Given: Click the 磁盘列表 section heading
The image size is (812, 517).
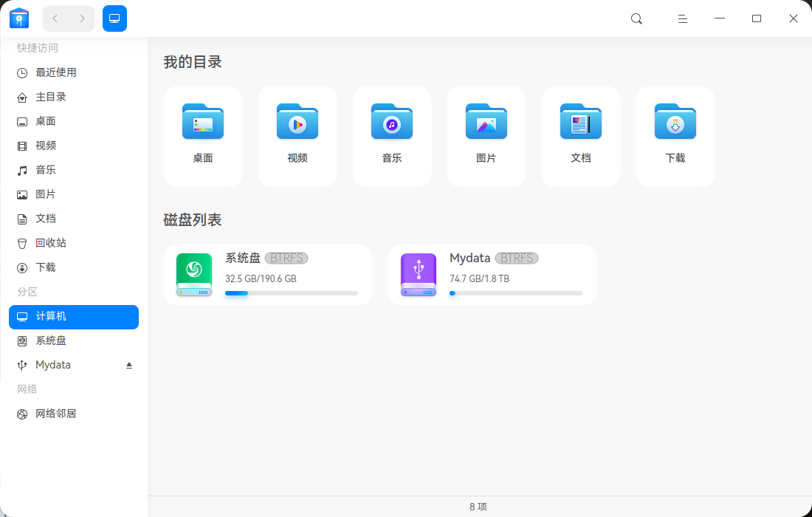Looking at the screenshot, I should click(193, 219).
